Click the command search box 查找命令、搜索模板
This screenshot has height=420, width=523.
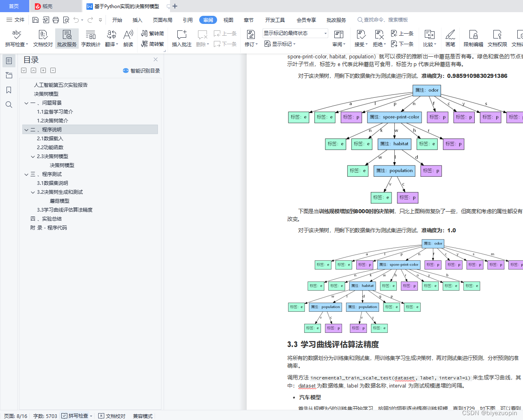383,20
